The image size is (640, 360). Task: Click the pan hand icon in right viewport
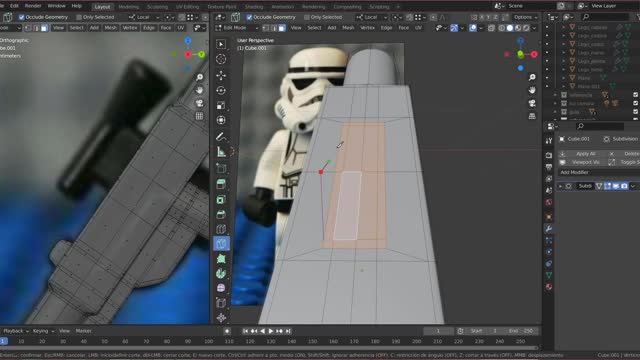tap(532, 90)
